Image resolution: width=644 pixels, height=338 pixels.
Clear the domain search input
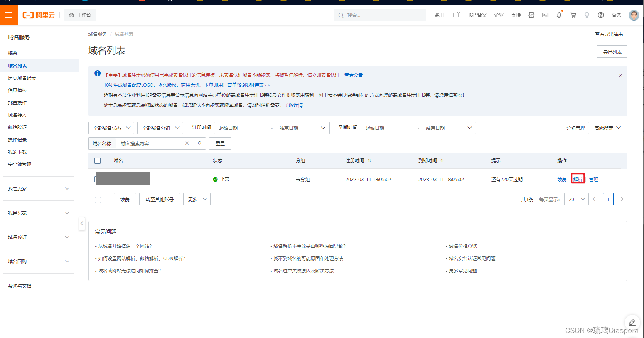(x=187, y=143)
